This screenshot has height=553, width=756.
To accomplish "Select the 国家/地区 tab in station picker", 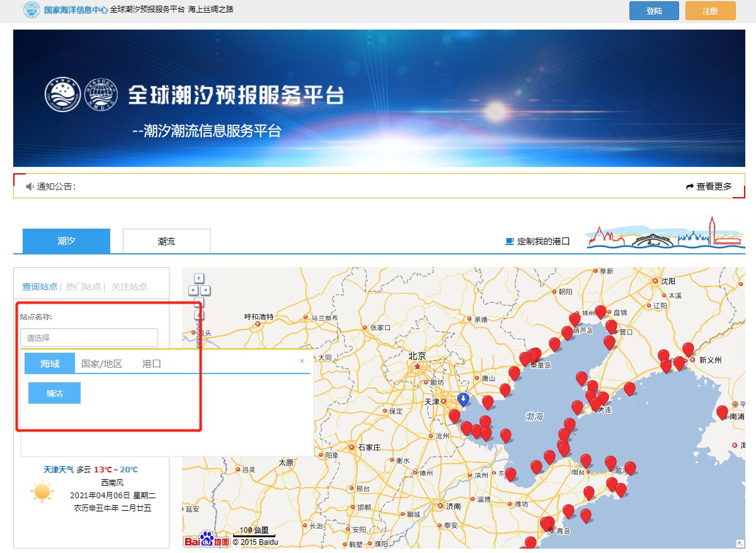I will pos(101,363).
